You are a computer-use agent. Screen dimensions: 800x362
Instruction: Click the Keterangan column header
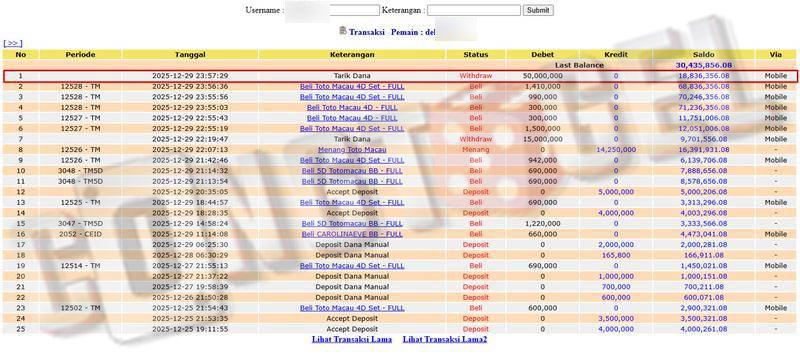point(352,55)
